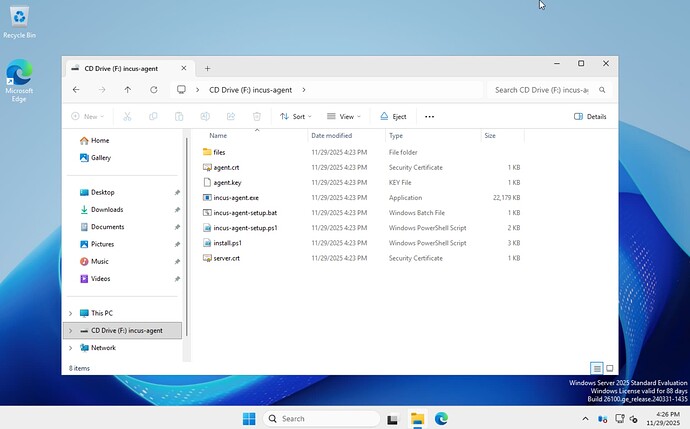Eject the CD drive
This screenshot has width=690, height=429.
(393, 116)
